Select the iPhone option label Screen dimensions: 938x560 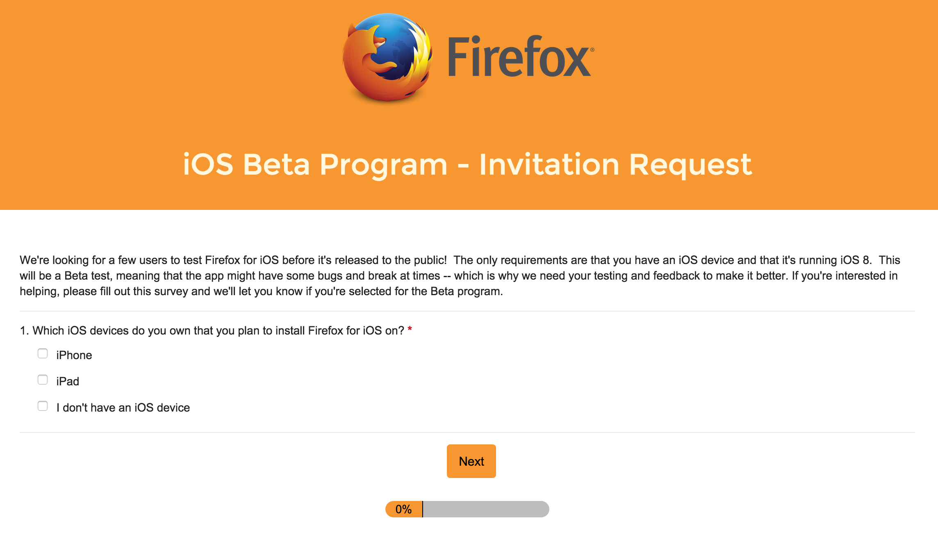[x=74, y=355]
